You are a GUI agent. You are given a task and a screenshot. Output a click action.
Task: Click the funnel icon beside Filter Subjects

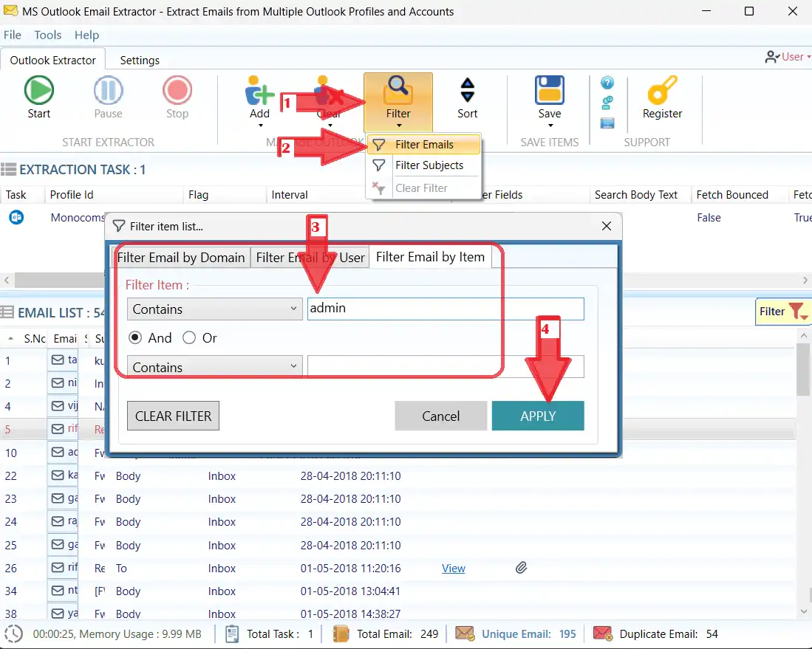[378, 165]
